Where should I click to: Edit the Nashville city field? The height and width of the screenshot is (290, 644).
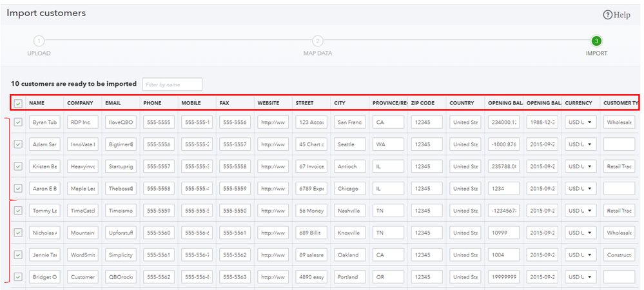tap(350, 211)
